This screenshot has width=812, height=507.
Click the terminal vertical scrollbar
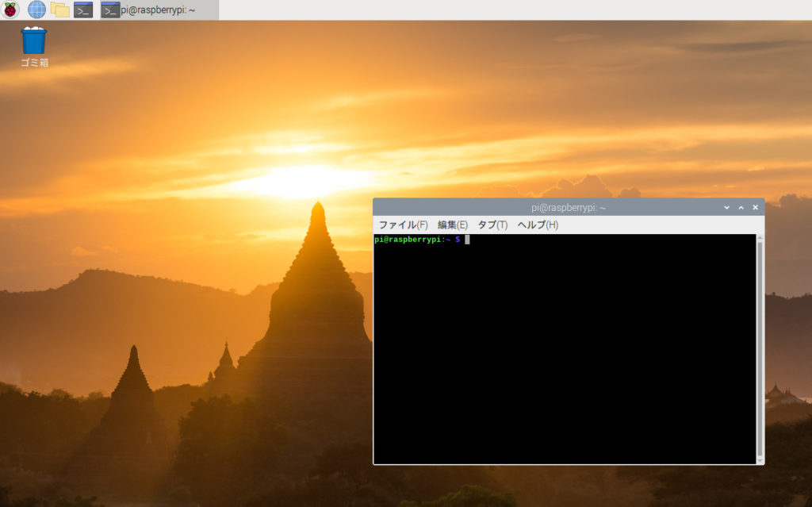[x=760, y=349]
